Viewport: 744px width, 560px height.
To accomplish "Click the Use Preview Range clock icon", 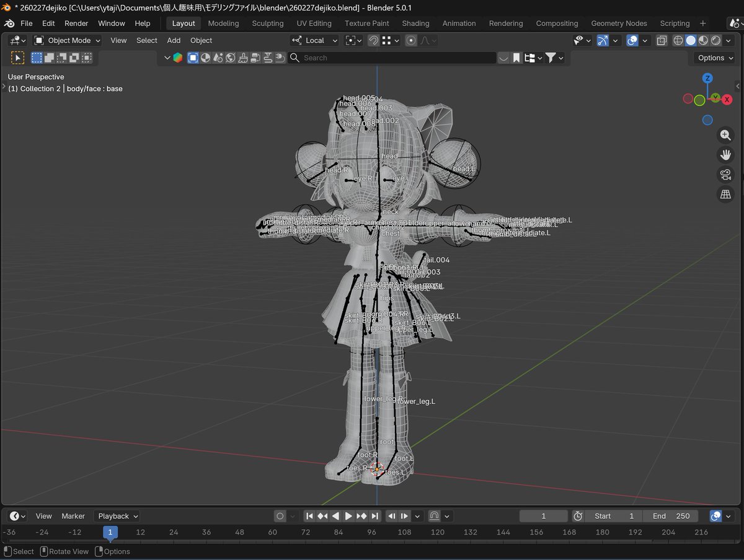I will point(578,516).
